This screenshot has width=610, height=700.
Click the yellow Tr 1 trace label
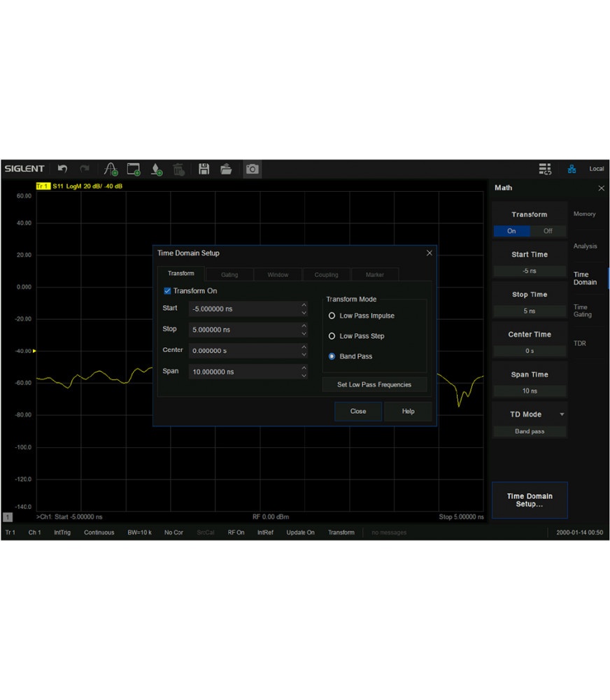pyautogui.click(x=43, y=186)
